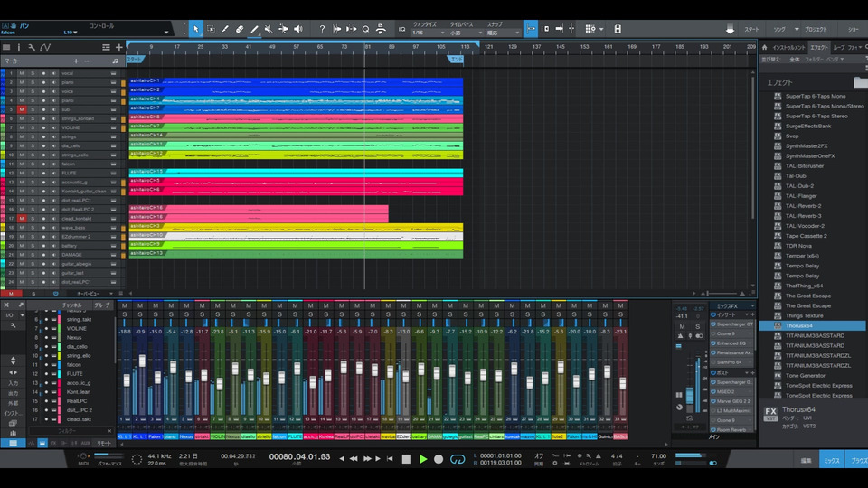Open the browser home icon
Viewport: 868px width, 488px height.
(x=766, y=46)
